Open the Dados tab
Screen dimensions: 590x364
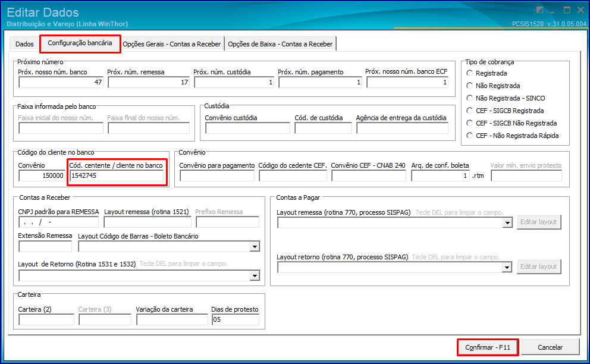click(24, 44)
